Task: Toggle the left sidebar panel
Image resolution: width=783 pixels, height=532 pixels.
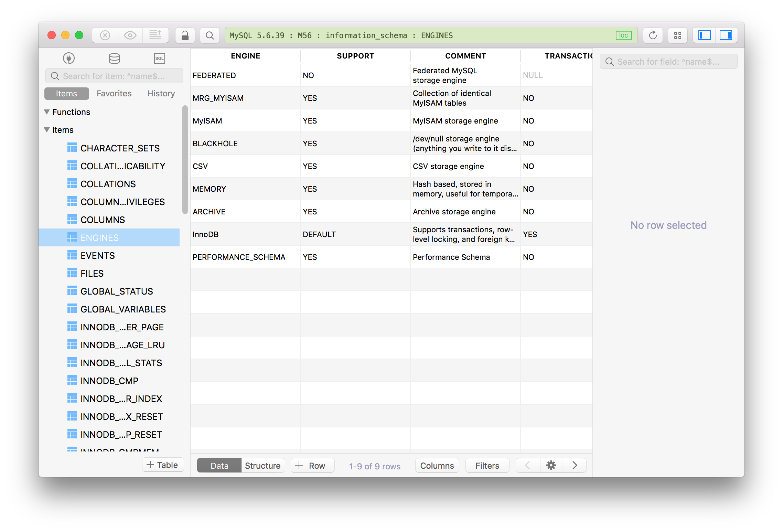Action: 704,35
